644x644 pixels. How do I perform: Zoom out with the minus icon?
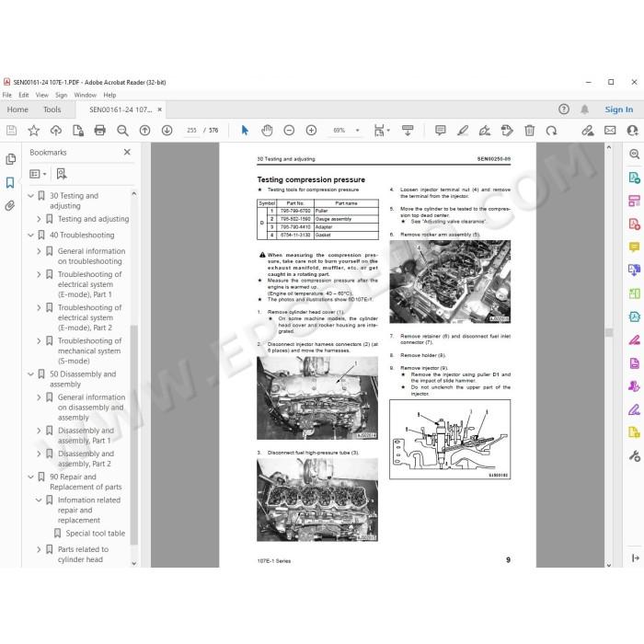click(x=289, y=131)
